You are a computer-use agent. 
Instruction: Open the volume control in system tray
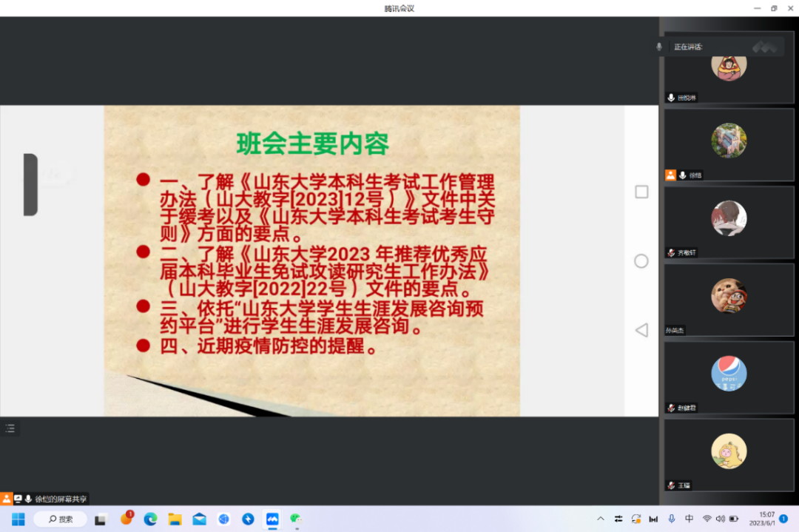(x=721, y=519)
